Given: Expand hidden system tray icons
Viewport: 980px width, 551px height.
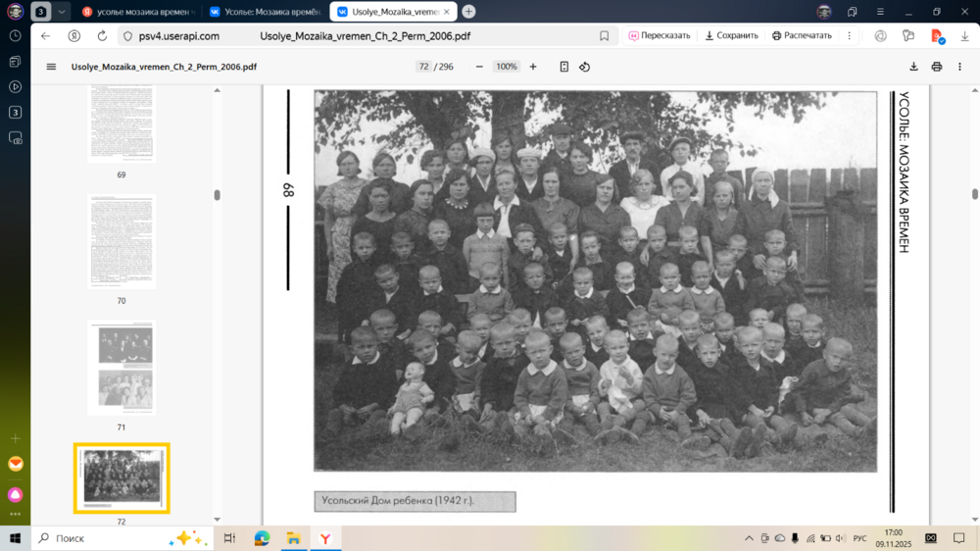Looking at the screenshot, I should pos(749,538).
